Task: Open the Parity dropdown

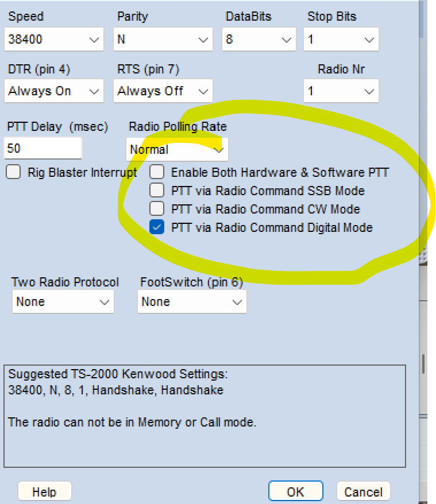Action: point(163,39)
